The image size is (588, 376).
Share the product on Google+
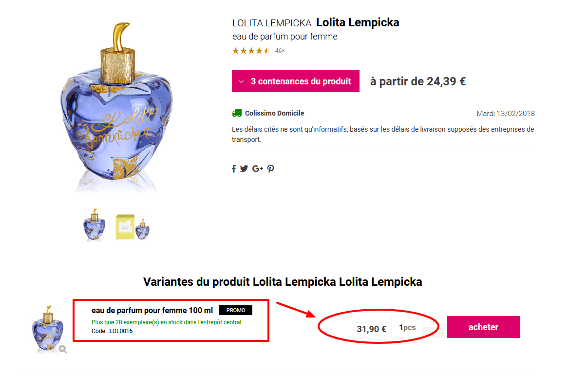coord(257,168)
